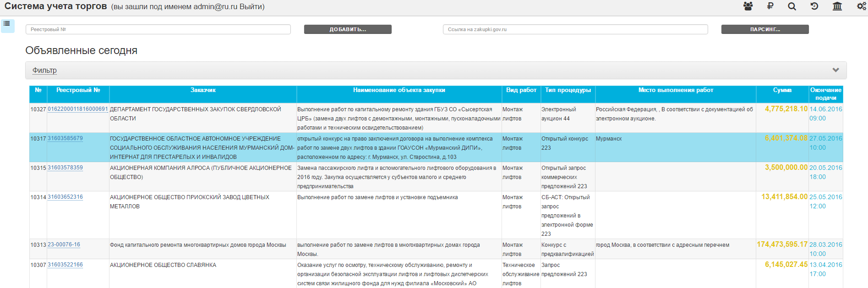The height and width of the screenshot is (288, 868).
Task: Focus the zakupki.gov.ru link input field
Action: point(575,29)
